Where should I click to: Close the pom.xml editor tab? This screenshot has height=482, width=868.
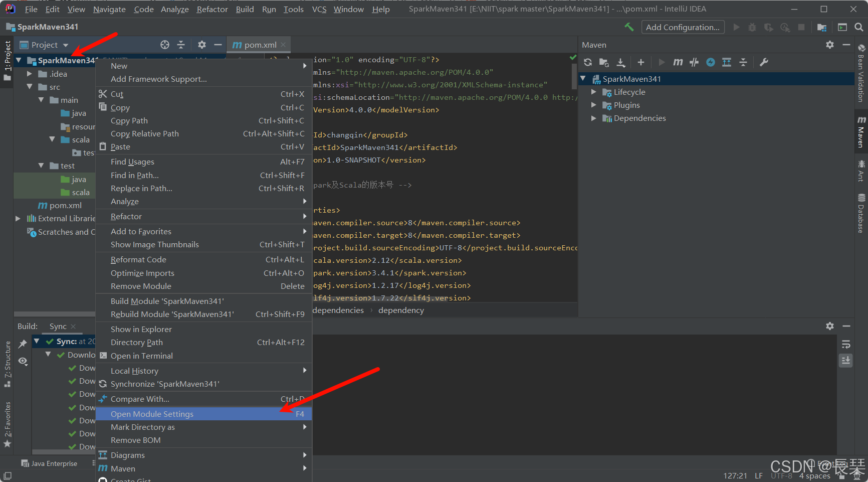283,45
